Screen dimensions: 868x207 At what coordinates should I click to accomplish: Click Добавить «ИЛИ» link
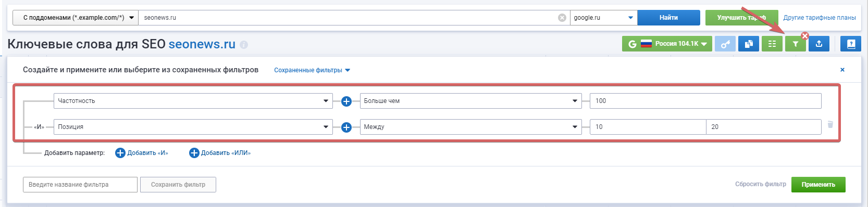pos(220,153)
